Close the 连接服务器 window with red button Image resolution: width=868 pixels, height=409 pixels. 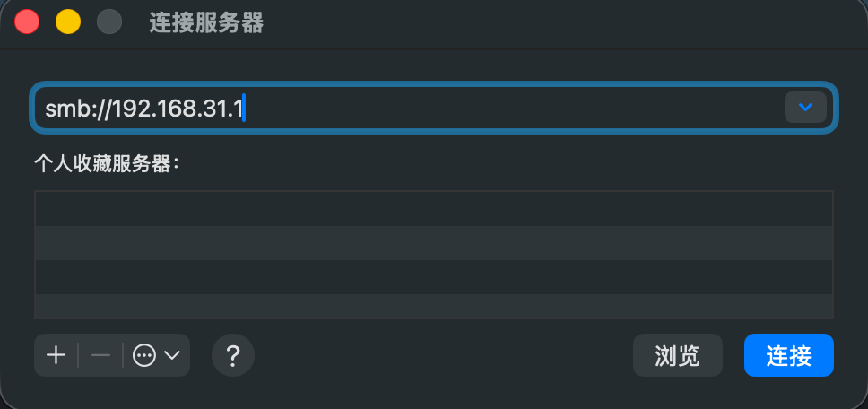tap(27, 22)
